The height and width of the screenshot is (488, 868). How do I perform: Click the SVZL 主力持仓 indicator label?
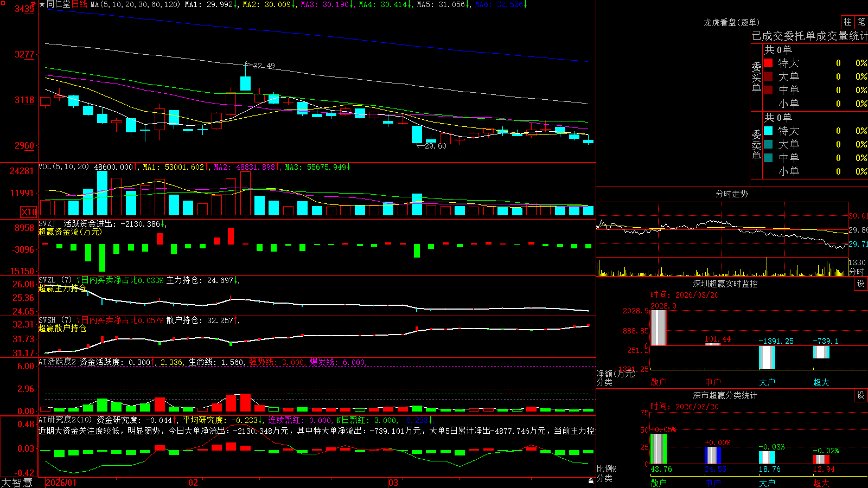coord(55,280)
